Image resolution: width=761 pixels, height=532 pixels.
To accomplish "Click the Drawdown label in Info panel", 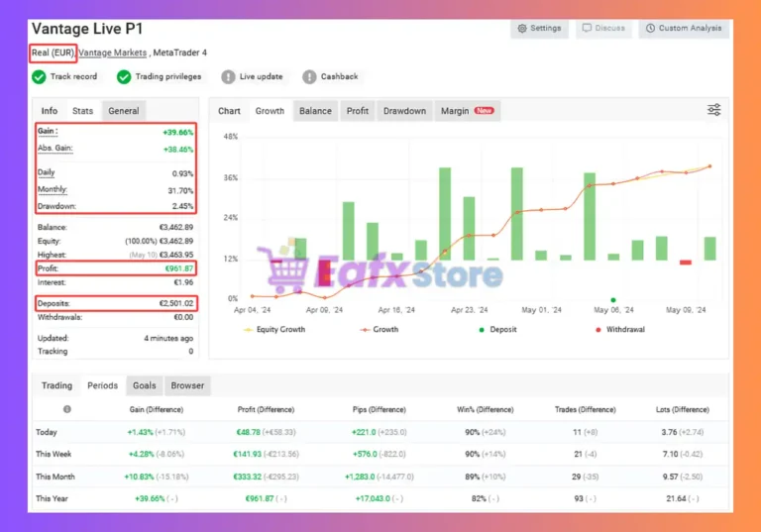I will (x=56, y=206).
